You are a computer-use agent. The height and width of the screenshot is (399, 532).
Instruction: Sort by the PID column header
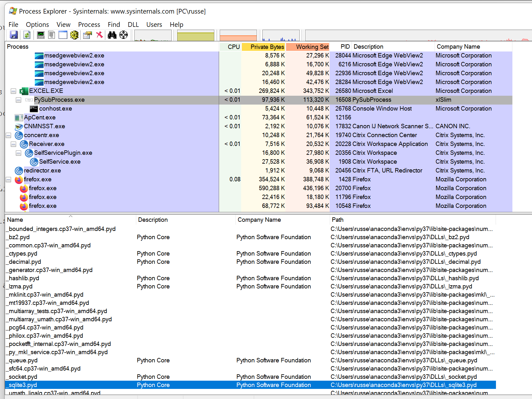(x=341, y=47)
